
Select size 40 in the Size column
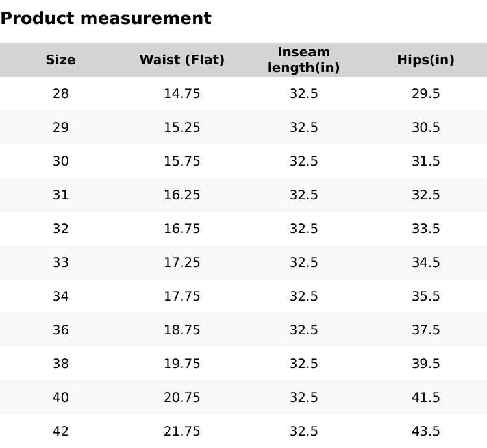click(60, 397)
